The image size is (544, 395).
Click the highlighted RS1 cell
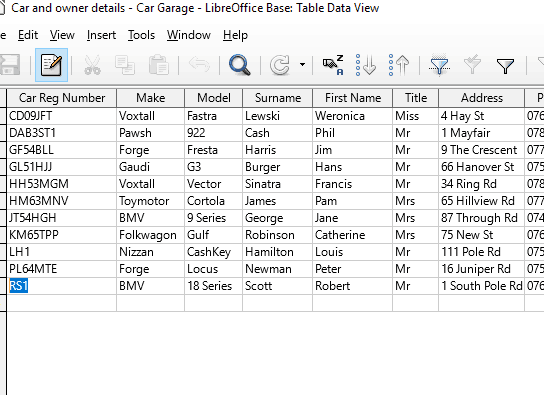click(x=62, y=286)
